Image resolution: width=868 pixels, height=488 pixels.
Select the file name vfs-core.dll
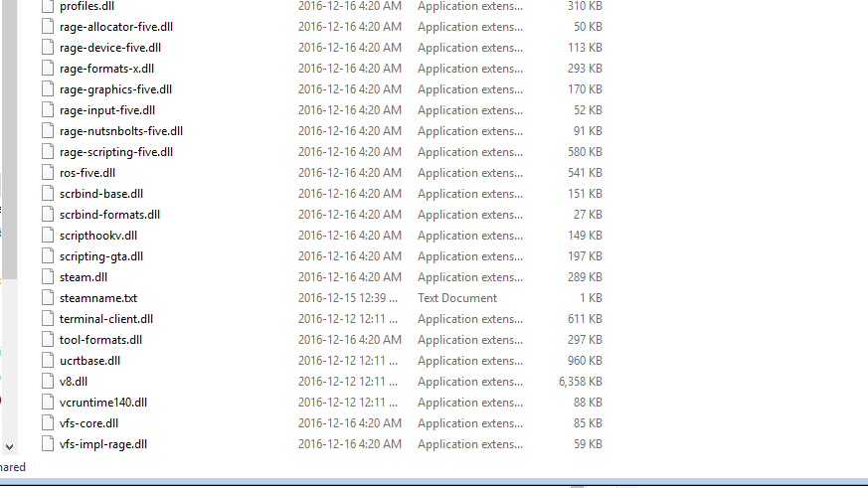(88, 423)
